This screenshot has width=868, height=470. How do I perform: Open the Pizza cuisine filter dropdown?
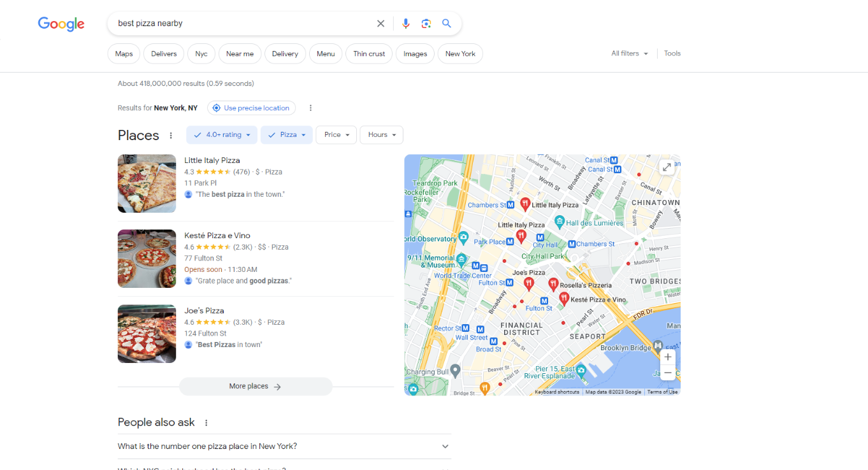point(287,135)
